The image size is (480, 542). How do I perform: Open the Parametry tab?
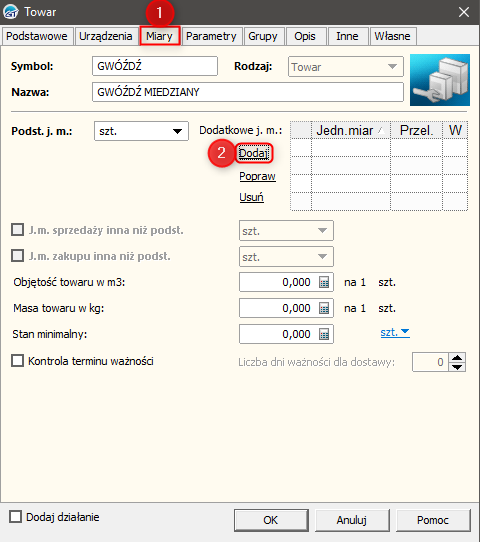coord(211,36)
